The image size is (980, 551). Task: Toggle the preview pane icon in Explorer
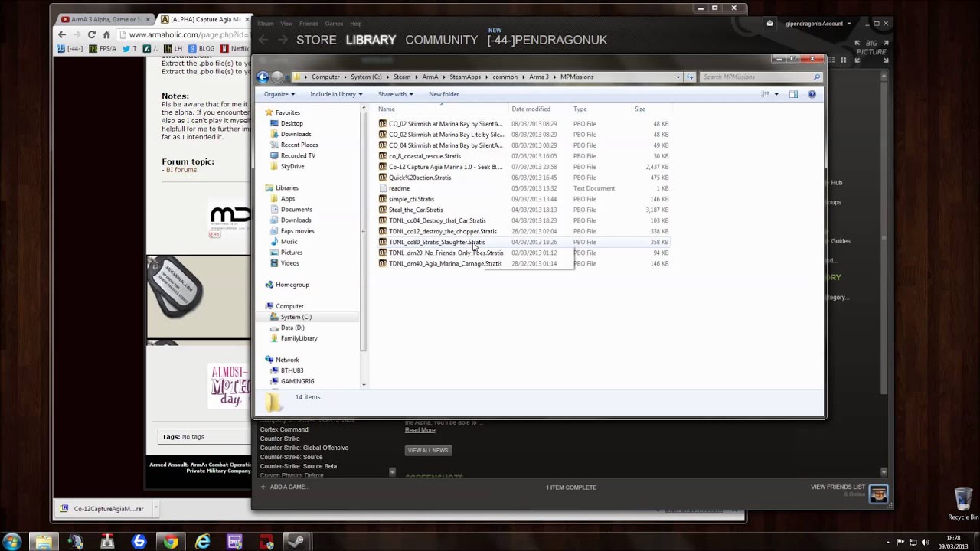793,94
